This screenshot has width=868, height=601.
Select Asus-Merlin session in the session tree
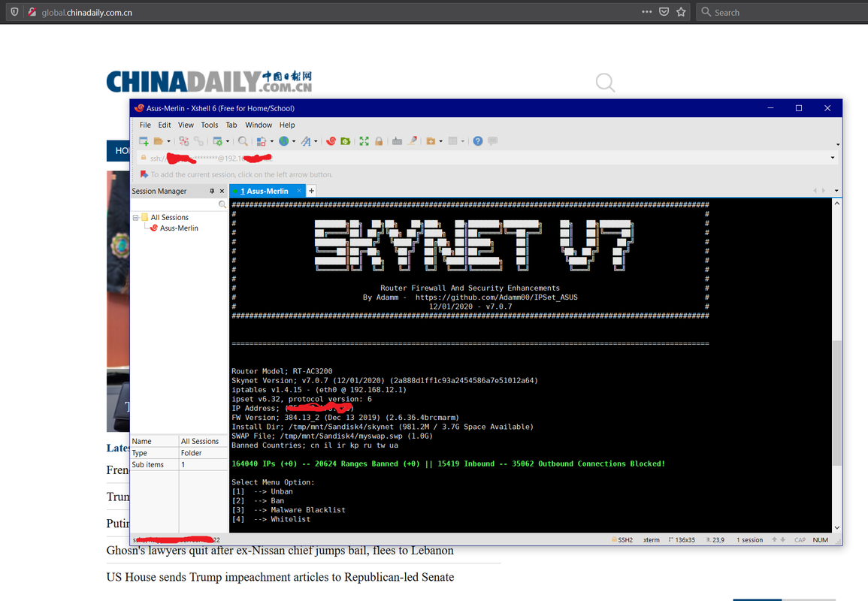[x=179, y=228]
